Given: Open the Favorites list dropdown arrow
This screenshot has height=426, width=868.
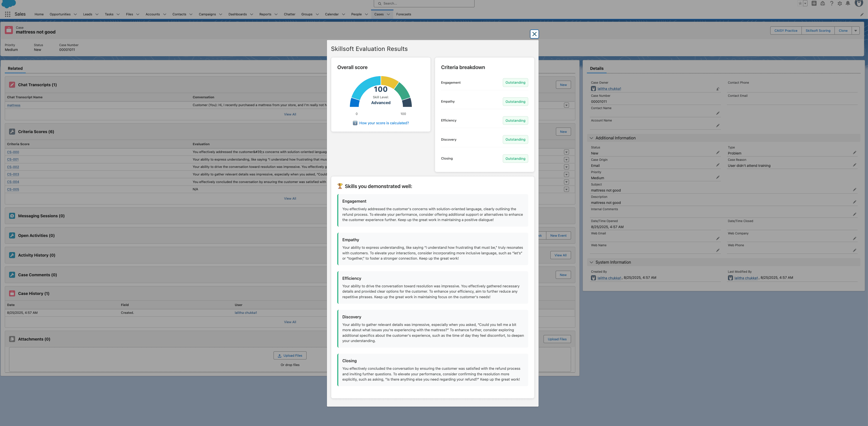Looking at the screenshot, I should pyautogui.click(x=805, y=3).
